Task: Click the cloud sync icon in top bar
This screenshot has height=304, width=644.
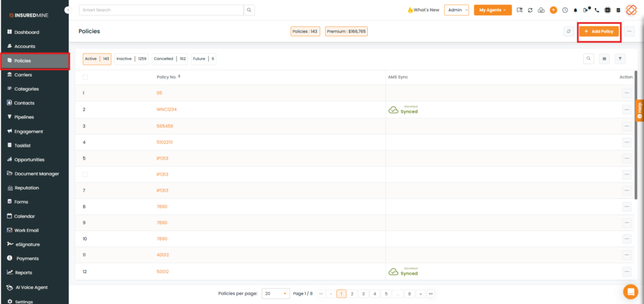Action: pyautogui.click(x=541, y=10)
